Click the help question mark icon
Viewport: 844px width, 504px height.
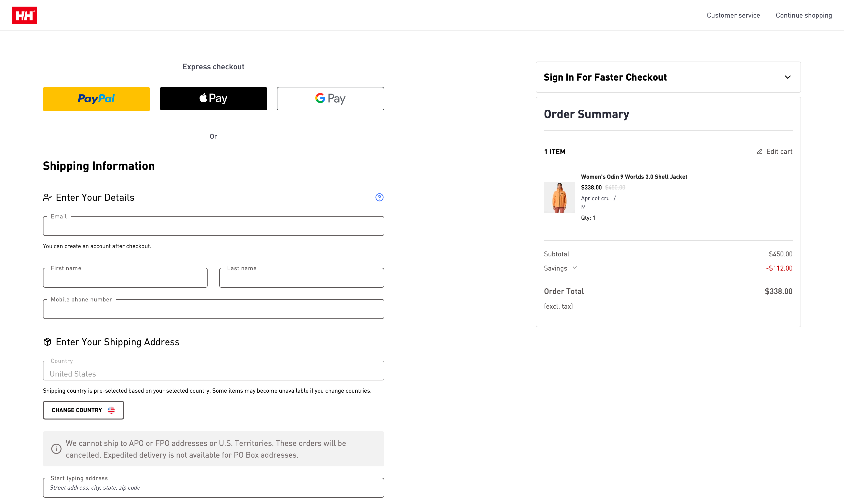(379, 197)
